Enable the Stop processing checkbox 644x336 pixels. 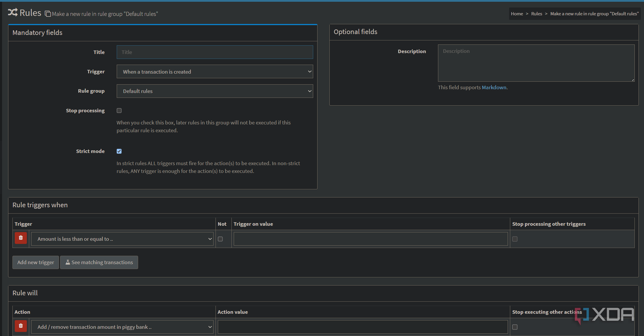pos(119,111)
